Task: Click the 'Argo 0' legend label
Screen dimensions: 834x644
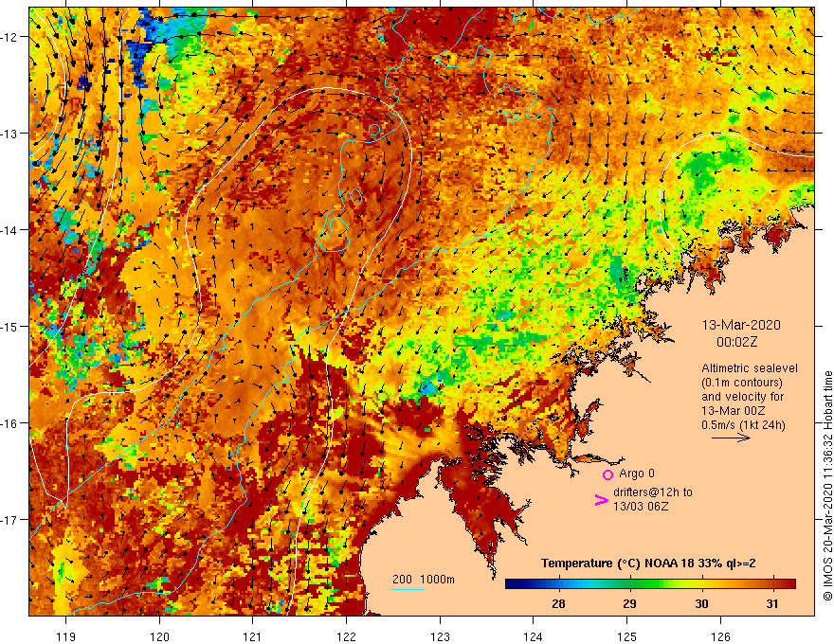Action: point(637,474)
